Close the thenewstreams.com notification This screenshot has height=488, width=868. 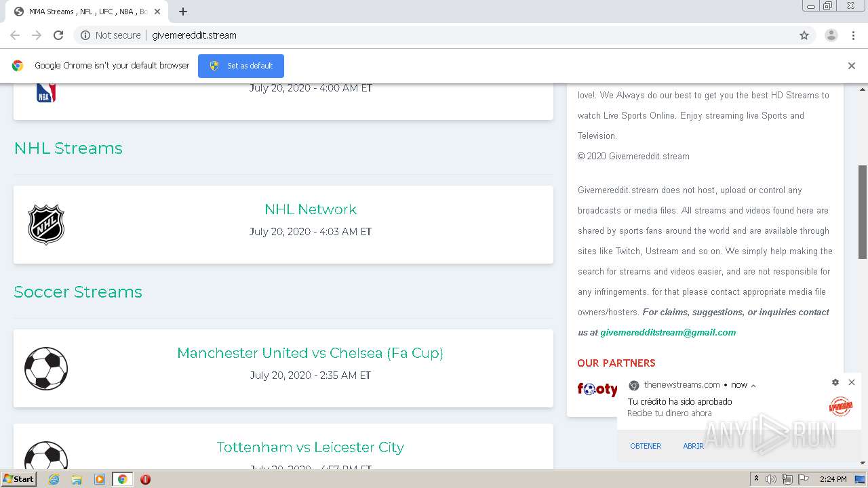pos(852,382)
